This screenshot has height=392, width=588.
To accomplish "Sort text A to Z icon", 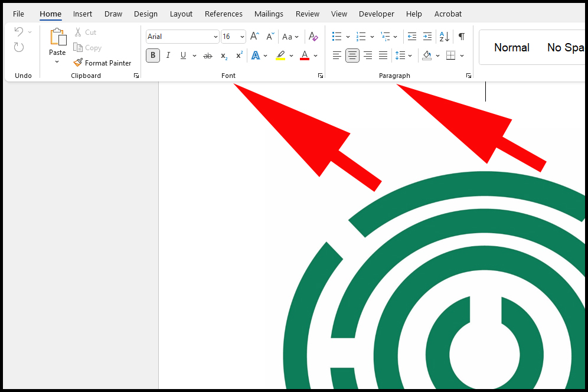I will 445,37.
